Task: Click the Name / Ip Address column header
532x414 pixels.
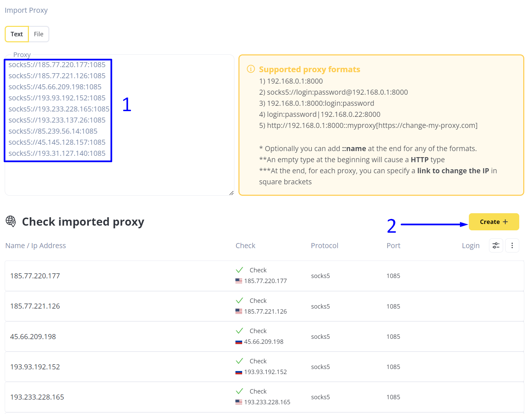Action: tap(36, 245)
